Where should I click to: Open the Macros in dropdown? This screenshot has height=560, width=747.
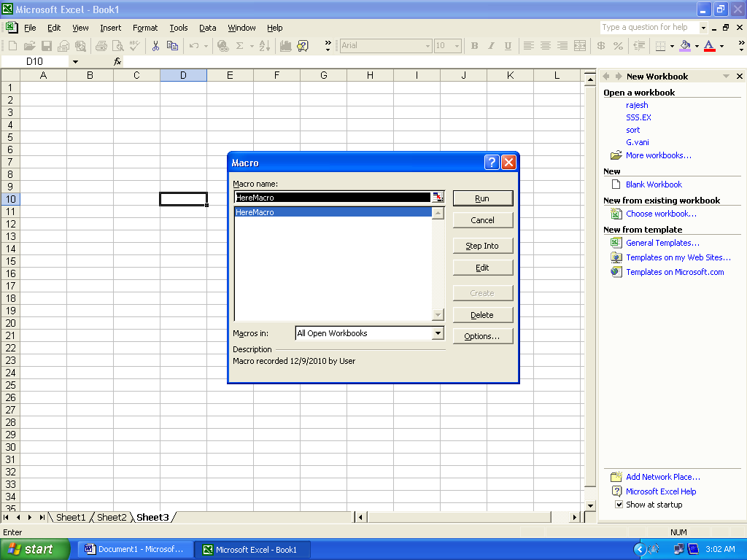point(438,332)
